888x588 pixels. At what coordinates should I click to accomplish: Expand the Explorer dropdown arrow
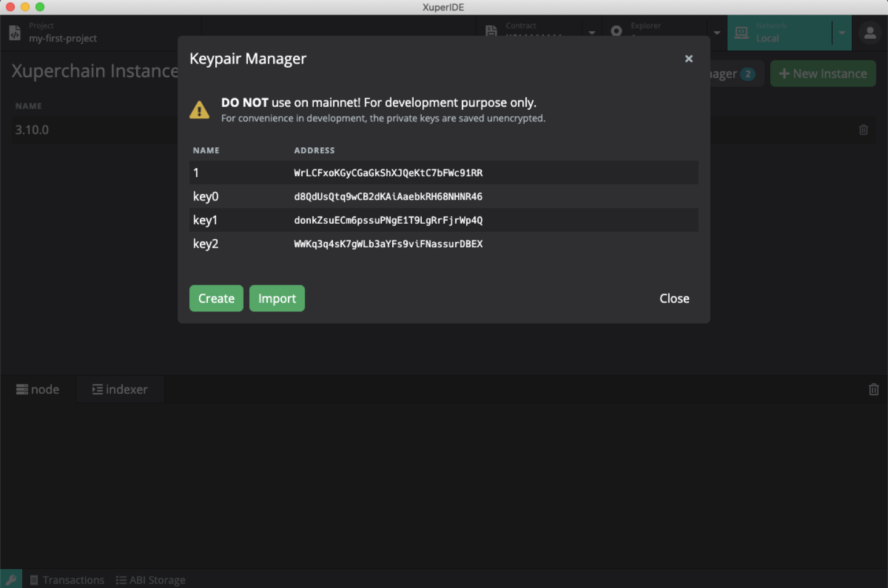[x=717, y=33]
